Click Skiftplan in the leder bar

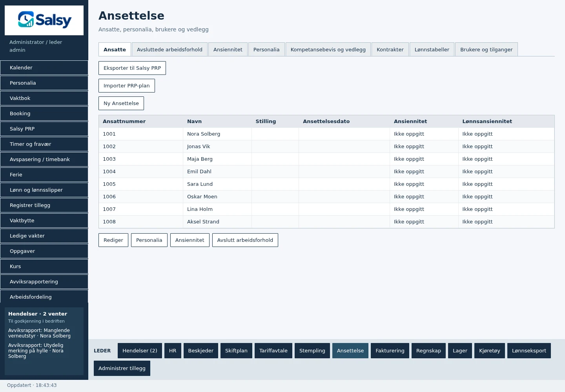click(x=236, y=350)
